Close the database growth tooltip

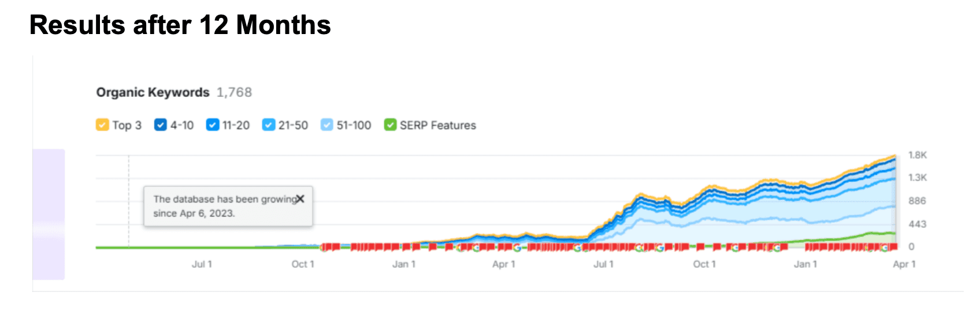pyautogui.click(x=300, y=199)
